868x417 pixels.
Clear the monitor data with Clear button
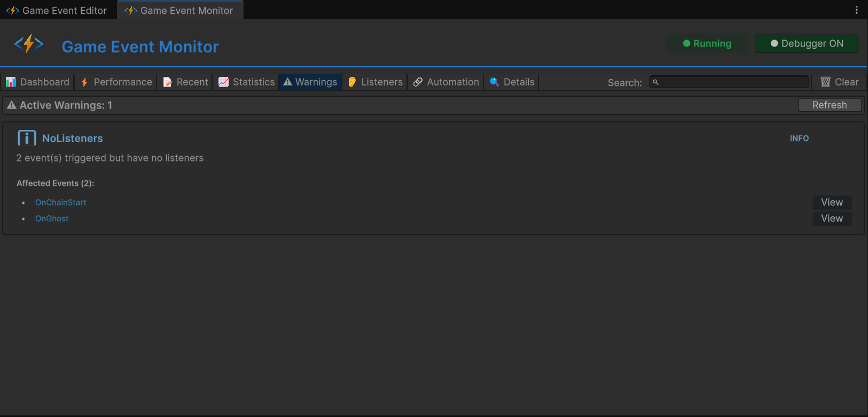(x=840, y=82)
